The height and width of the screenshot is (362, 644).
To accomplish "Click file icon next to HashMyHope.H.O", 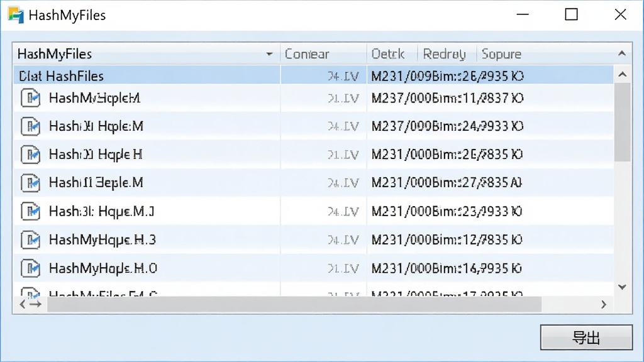I will click(x=30, y=268).
